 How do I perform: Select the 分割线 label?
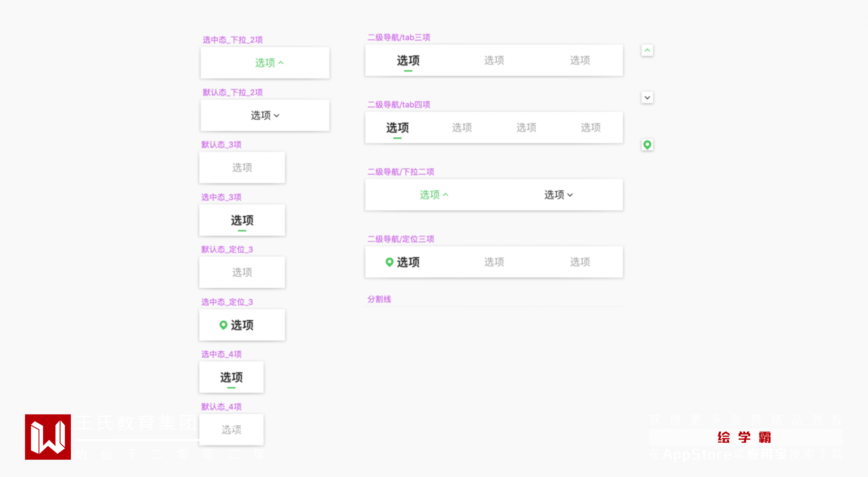pos(379,299)
